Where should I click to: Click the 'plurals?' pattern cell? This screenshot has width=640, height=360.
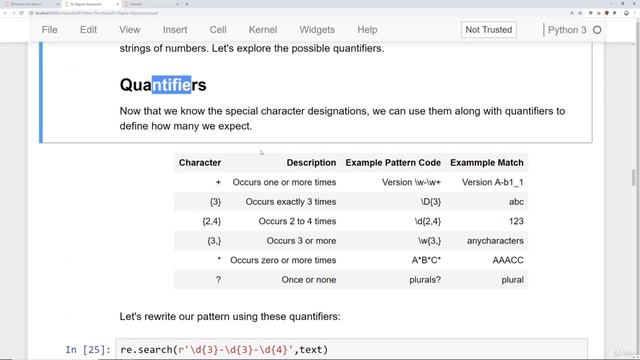tap(425, 280)
